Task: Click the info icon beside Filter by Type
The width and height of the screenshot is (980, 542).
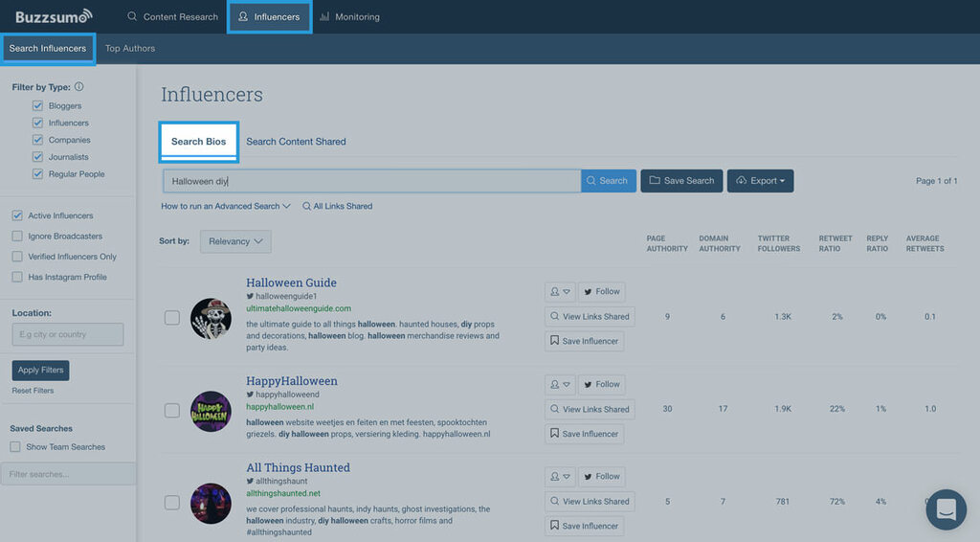Action: pyautogui.click(x=78, y=87)
